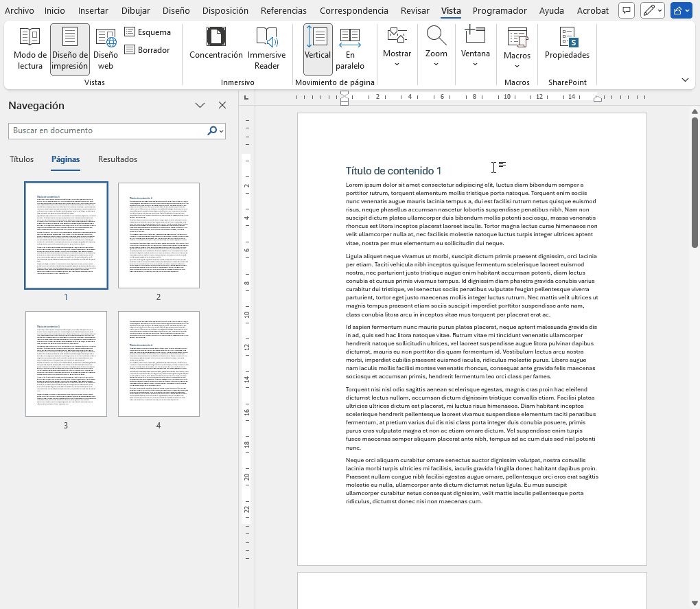700x609 pixels.
Task: Toggle Diseño de impresión view
Action: pos(70,49)
